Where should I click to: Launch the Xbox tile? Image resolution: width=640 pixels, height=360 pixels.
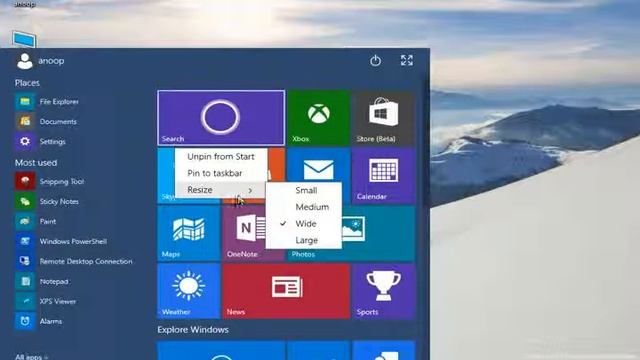(319, 118)
